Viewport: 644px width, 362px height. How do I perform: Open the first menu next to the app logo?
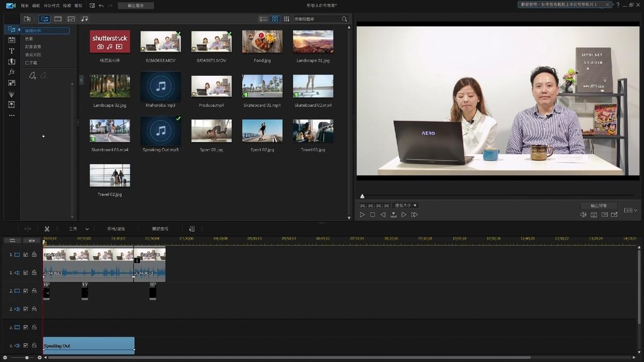(x=25, y=5)
